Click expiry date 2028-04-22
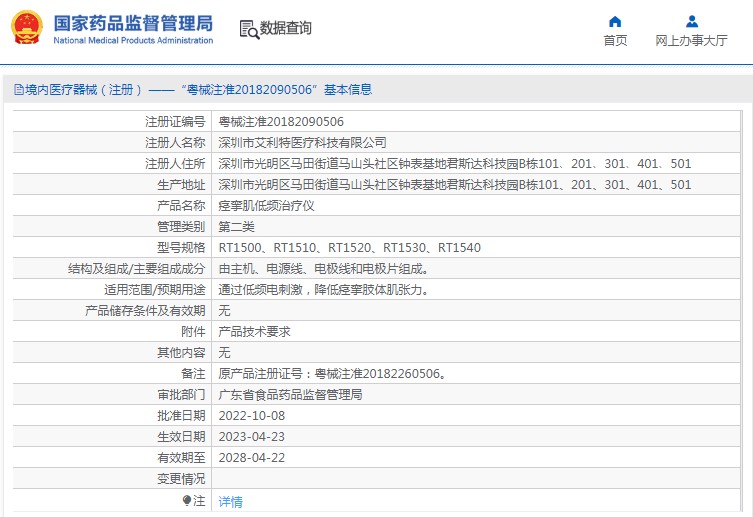This screenshot has height=517, width=753. (252, 458)
